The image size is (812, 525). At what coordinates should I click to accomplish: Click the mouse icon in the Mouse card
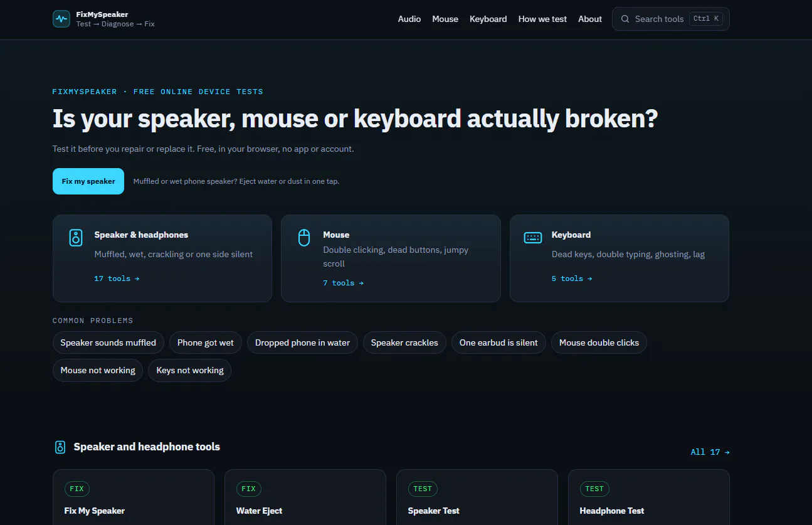click(304, 238)
